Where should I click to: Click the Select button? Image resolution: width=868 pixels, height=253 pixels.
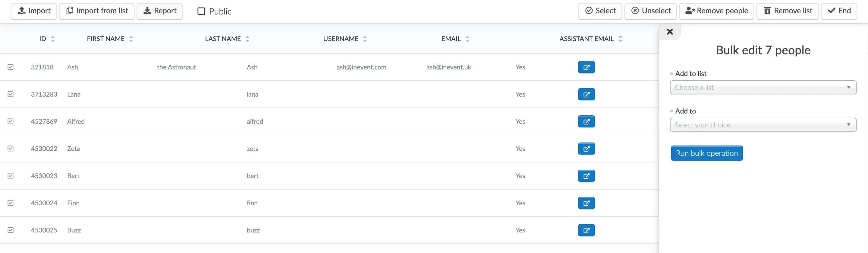[600, 11]
